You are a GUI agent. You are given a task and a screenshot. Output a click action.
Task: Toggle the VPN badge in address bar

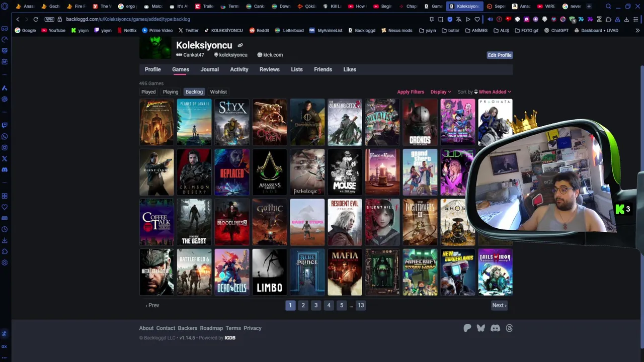[49, 19]
